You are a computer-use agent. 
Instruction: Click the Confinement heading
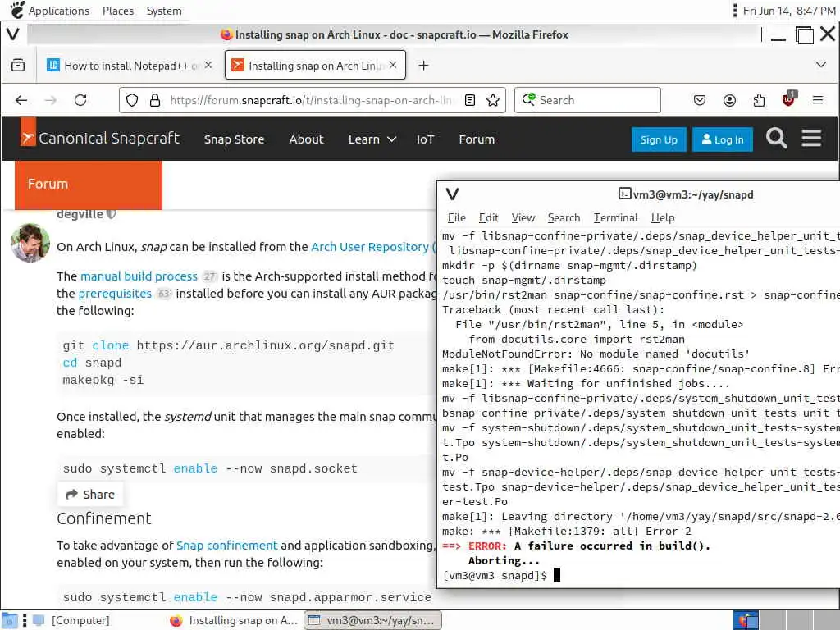[x=104, y=518]
